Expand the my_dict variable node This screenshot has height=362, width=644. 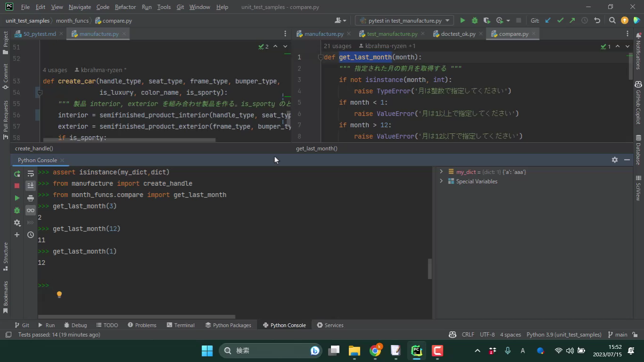[x=441, y=172]
